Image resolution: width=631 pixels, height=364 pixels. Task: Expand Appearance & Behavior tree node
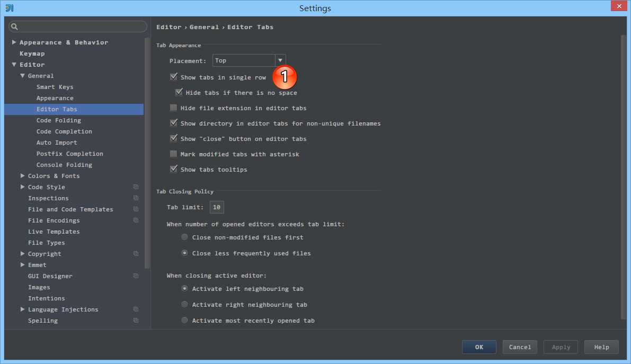click(x=14, y=42)
